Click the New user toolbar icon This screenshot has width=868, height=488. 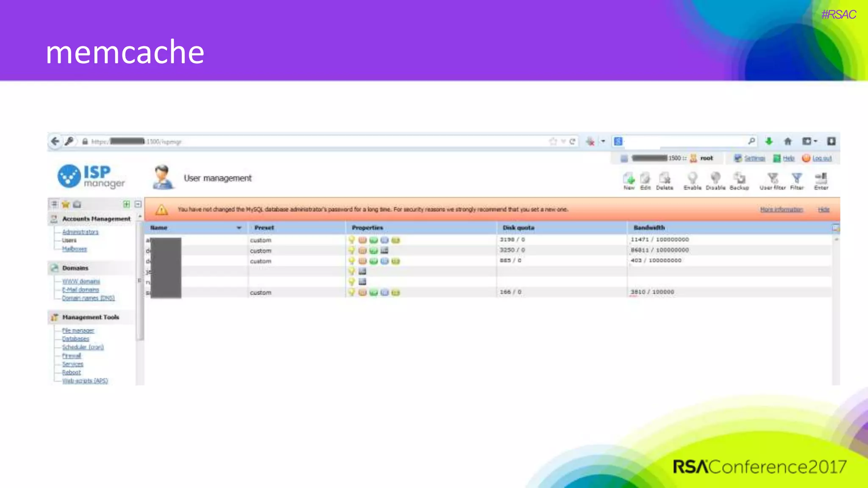click(629, 178)
